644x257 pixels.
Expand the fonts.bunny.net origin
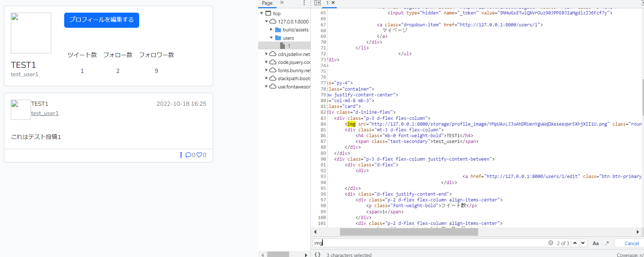pos(267,70)
